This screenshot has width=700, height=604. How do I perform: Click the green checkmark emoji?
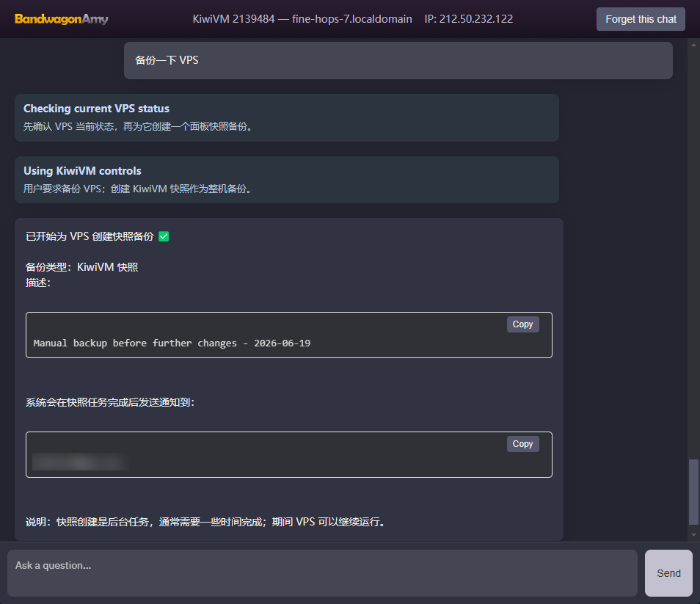(164, 236)
